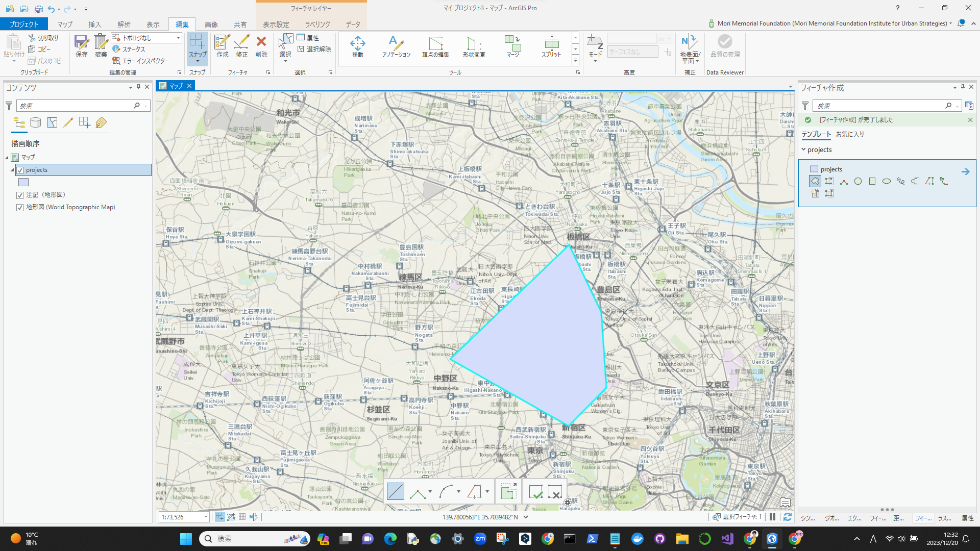Switch to the お気に入り tab
The height and width of the screenshot is (551, 980).
point(850,134)
